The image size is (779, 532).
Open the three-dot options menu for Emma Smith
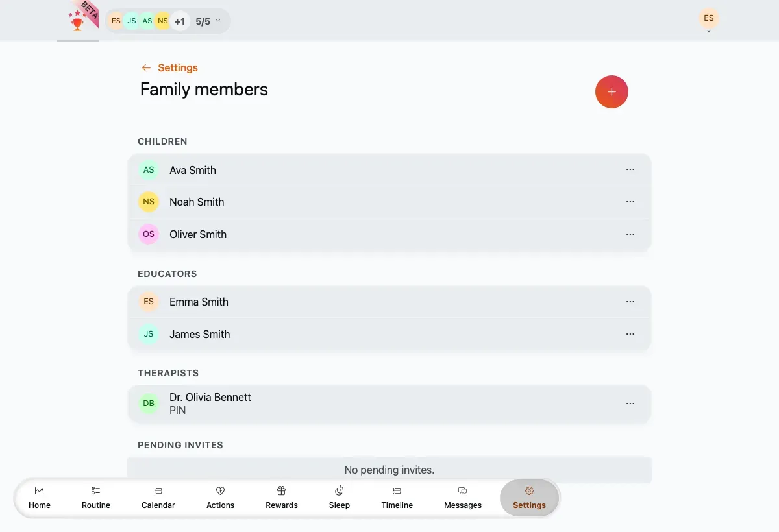(630, 302)
